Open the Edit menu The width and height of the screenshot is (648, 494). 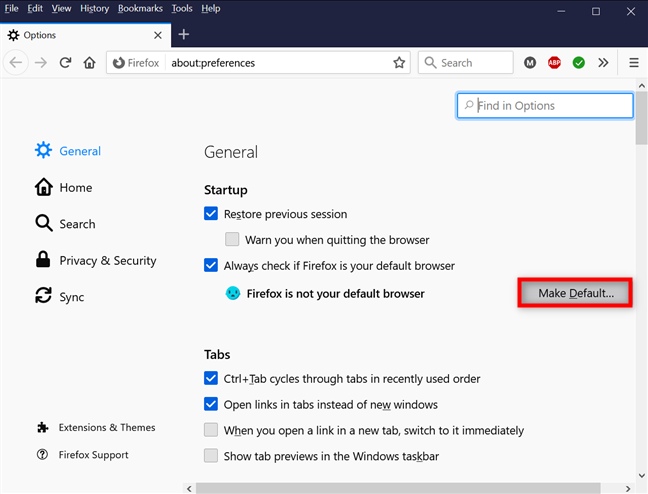tap(35, 8)
